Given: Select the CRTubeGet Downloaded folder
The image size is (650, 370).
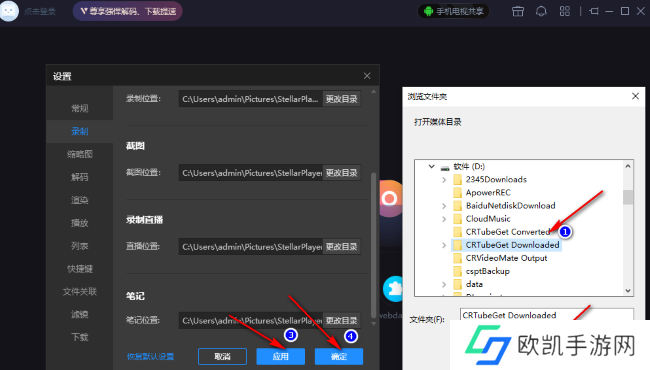Looking at the screenshot, I should tap(512, 245).
